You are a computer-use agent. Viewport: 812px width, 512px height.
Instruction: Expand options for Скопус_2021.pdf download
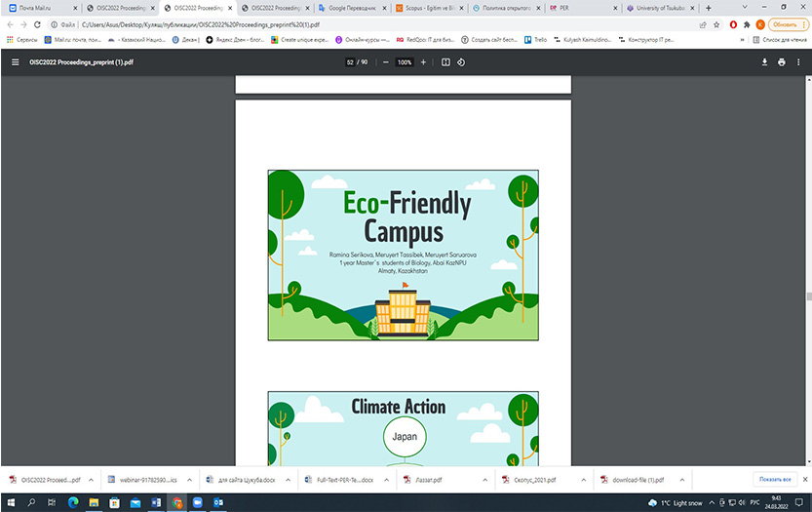point(576,480)
